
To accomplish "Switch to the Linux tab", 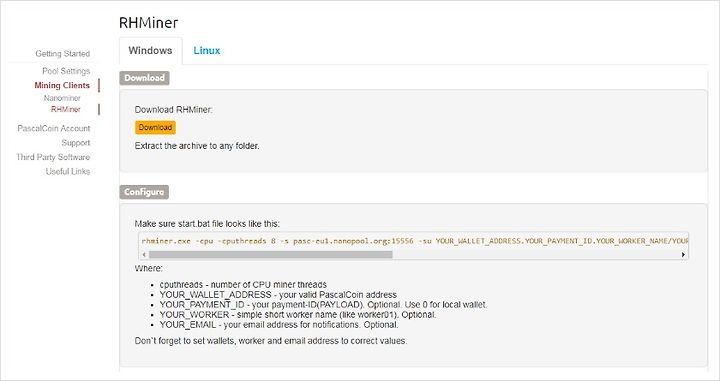I will 207,50.
